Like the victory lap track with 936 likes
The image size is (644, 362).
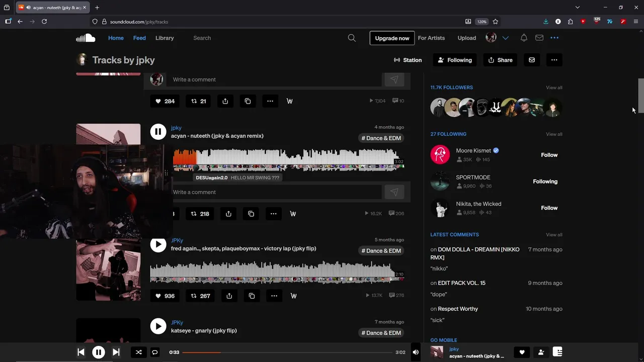(x=165, y=296)
